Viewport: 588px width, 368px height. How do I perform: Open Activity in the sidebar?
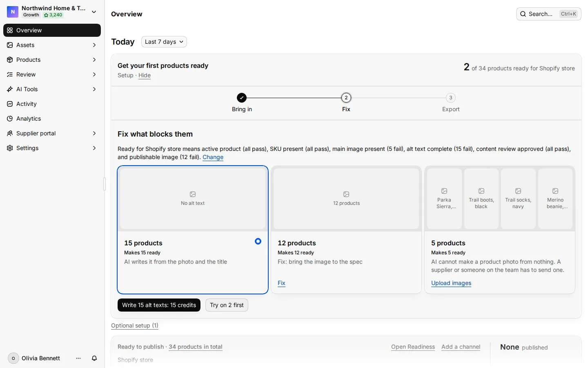(52, 104)
